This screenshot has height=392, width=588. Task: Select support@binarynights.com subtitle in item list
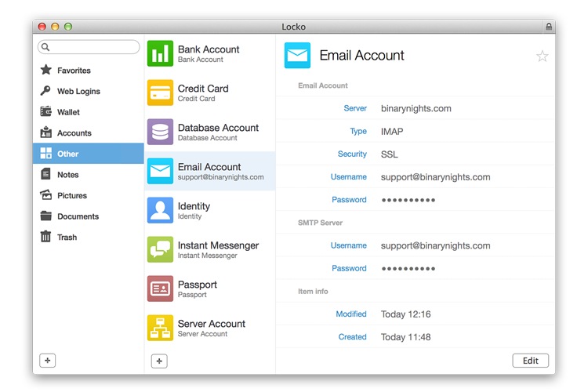[x=220, y=177]
